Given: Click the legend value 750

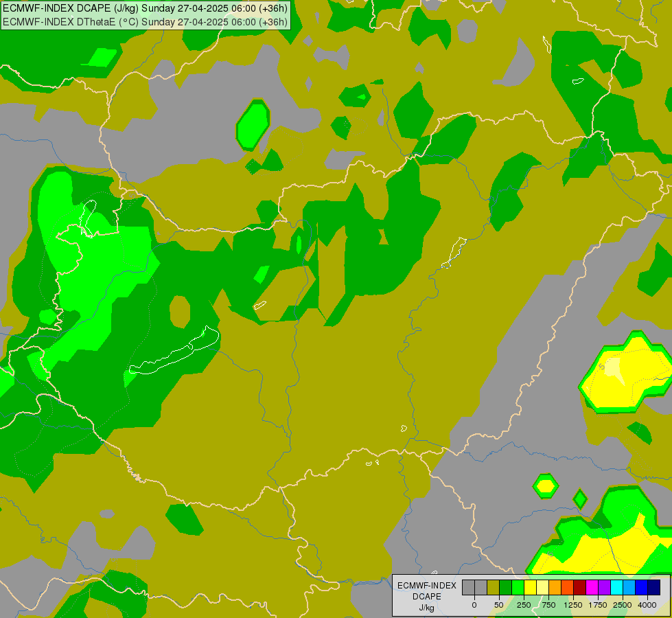Looking at the screenshot, I should 548,605.
